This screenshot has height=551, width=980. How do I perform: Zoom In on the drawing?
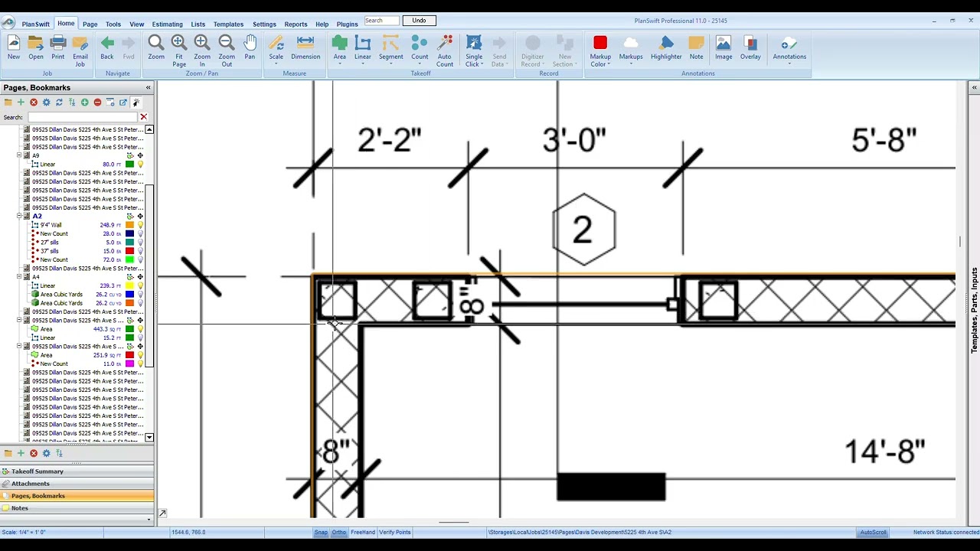click(202, 51)
